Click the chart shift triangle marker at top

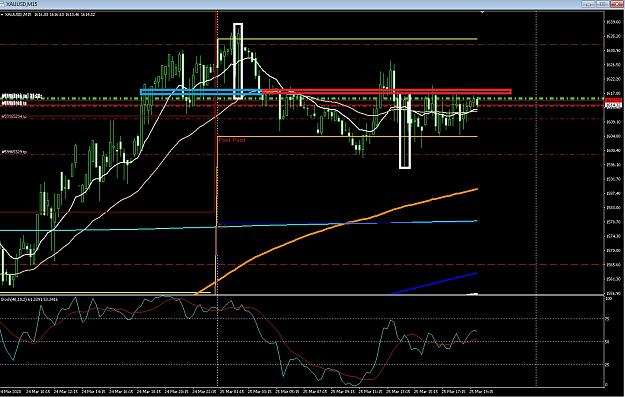pyautogui.click(x=482, y=13)
